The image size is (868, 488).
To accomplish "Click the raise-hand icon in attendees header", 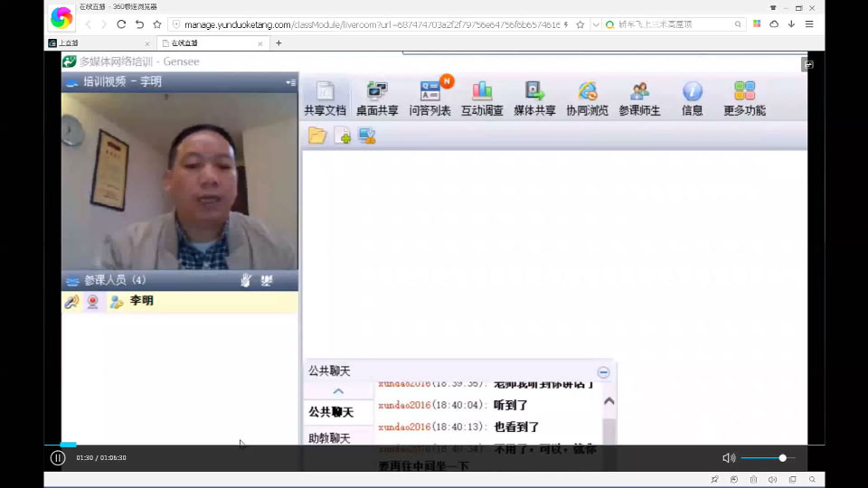I will click(x=246, y=280).
